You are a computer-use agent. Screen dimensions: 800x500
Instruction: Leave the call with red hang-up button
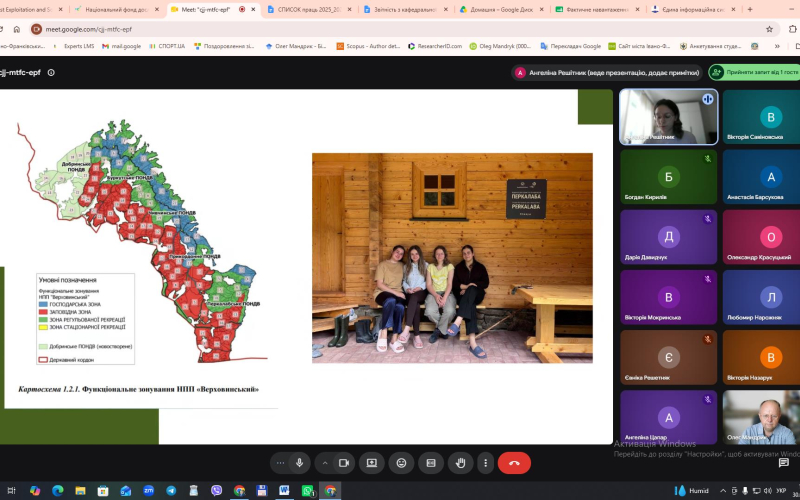point(514,463)
